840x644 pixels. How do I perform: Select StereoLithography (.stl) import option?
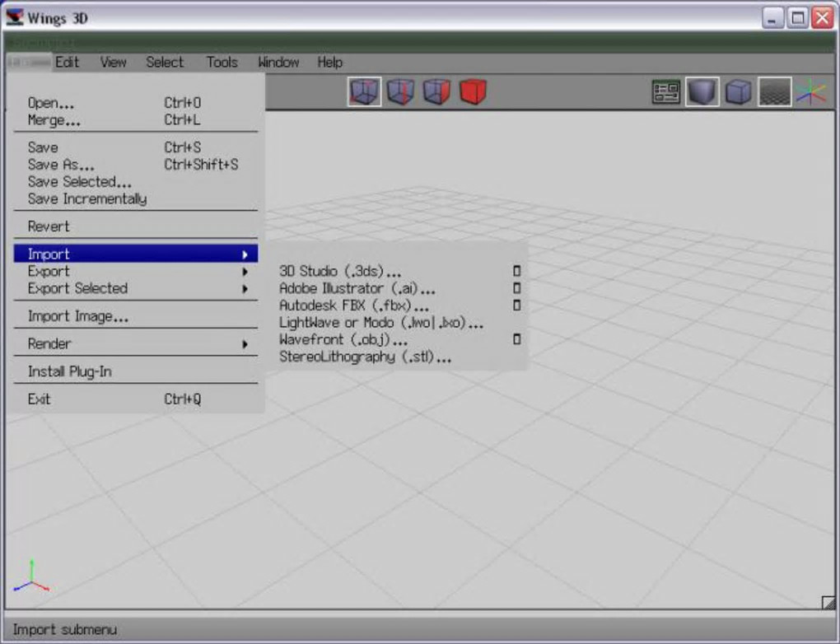point(366,357)
